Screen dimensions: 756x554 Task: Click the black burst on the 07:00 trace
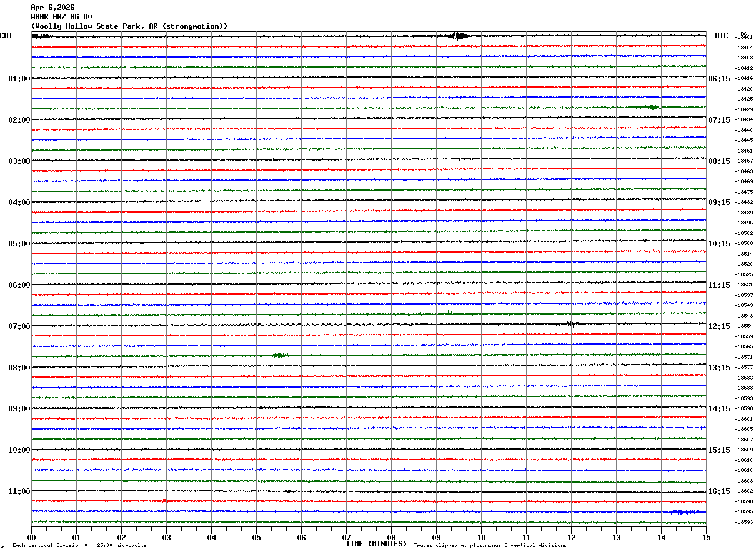click(572, 323)
